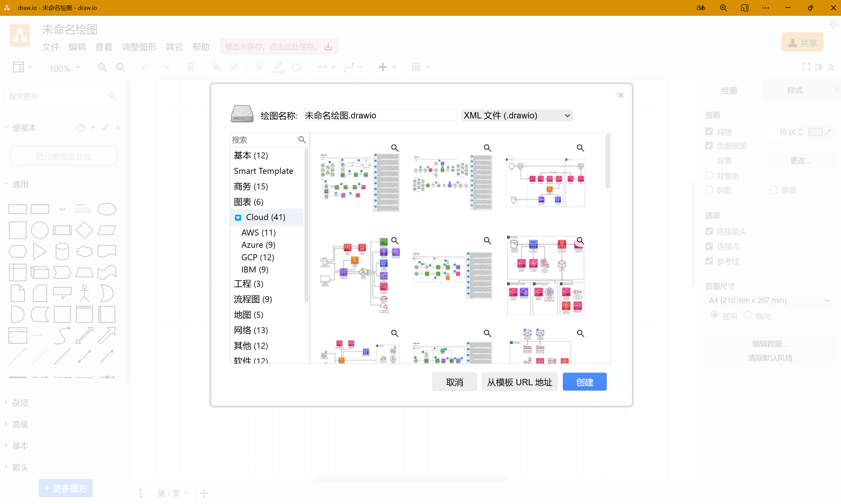Click the scratchpad edit pencil icon
The height and width of the screenshot is (504, 841).
105,127
